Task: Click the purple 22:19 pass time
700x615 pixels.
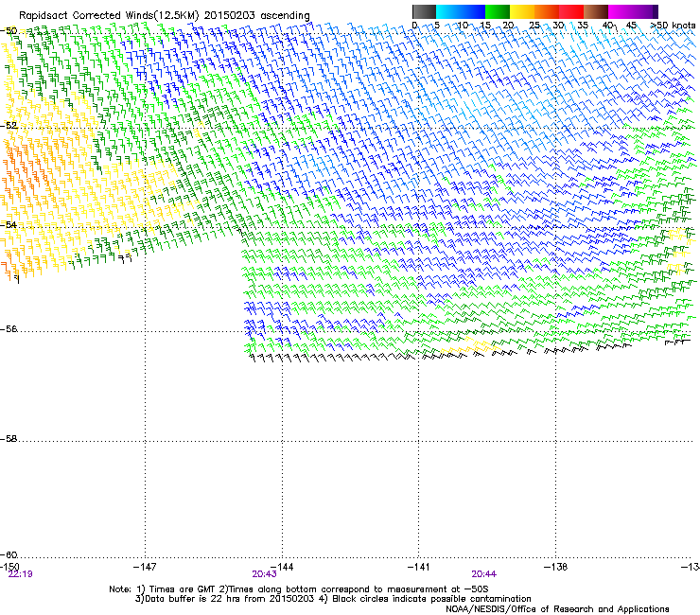Action: [21, 574]
